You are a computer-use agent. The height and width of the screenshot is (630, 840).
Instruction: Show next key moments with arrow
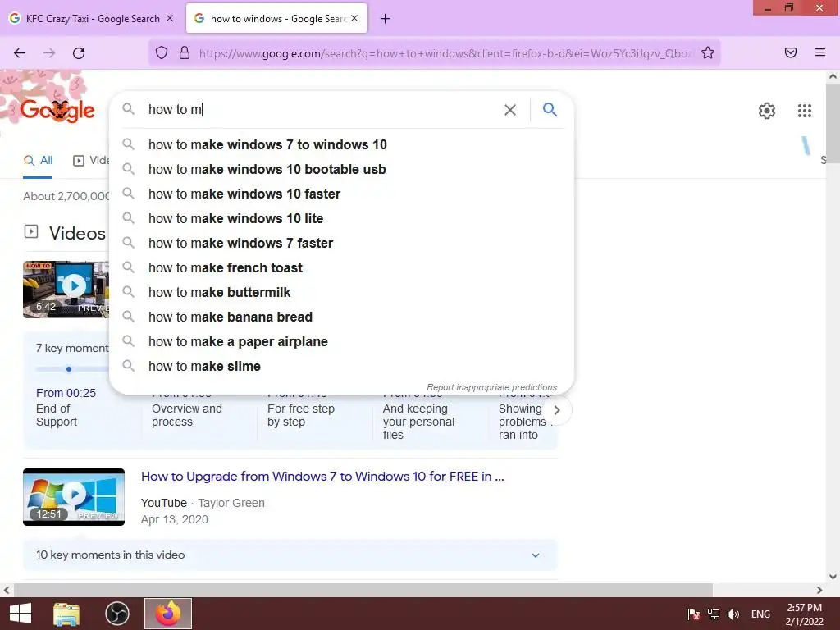coord(557,410)
